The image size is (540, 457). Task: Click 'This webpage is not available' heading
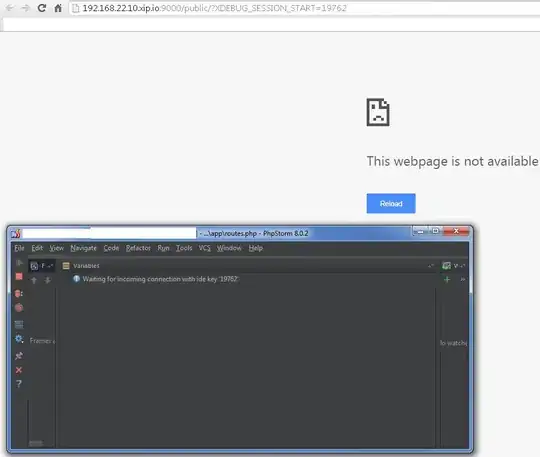pos(452,161)
